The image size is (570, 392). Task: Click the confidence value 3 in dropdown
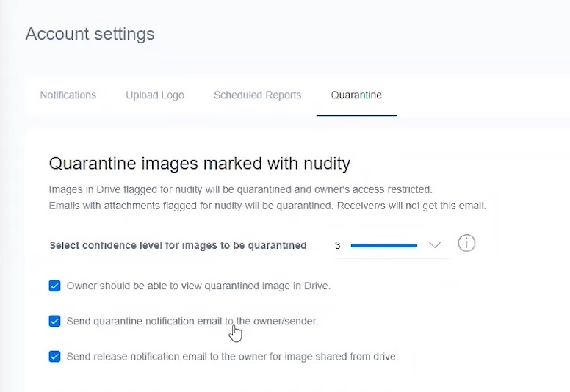(337, 246)
